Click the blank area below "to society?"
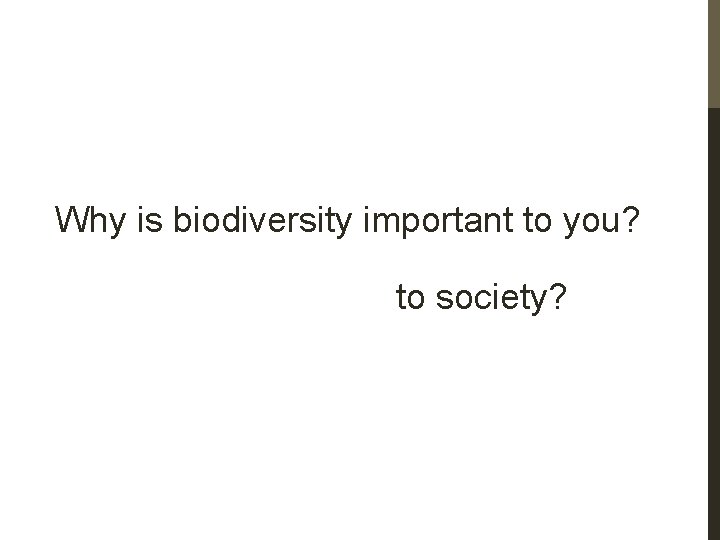Viewport: 720px width, 540px height. (x=350, y=430)
